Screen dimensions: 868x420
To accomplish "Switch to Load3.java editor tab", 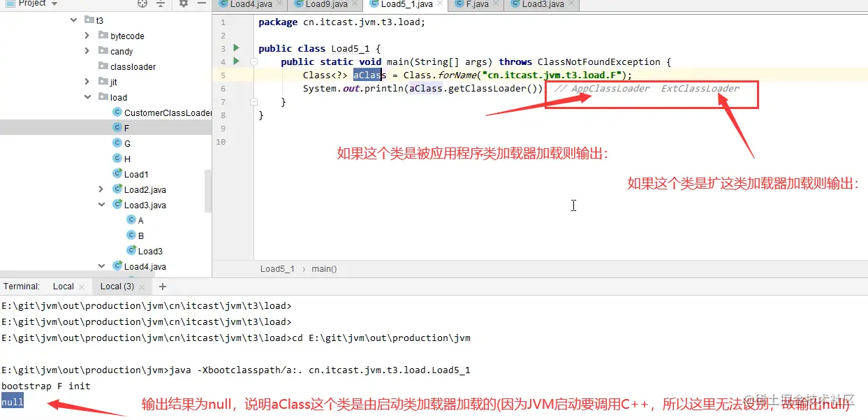I will point(543,4).
